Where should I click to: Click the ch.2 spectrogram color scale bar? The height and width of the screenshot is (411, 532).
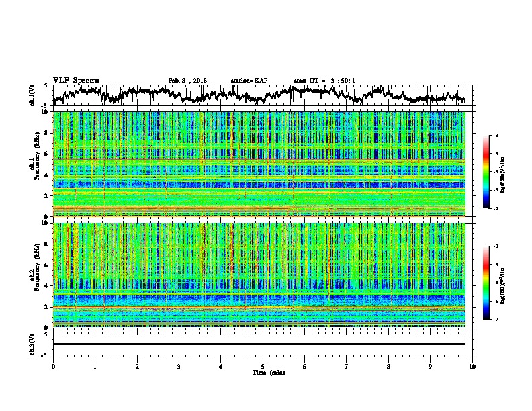click(486, 283)
